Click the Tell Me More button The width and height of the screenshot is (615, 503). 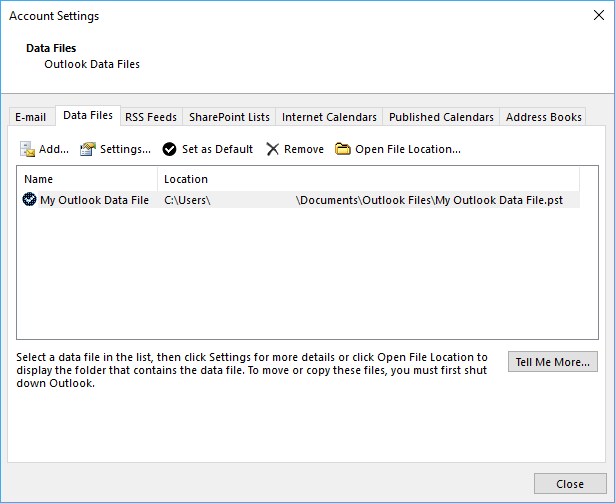[553, 362]
